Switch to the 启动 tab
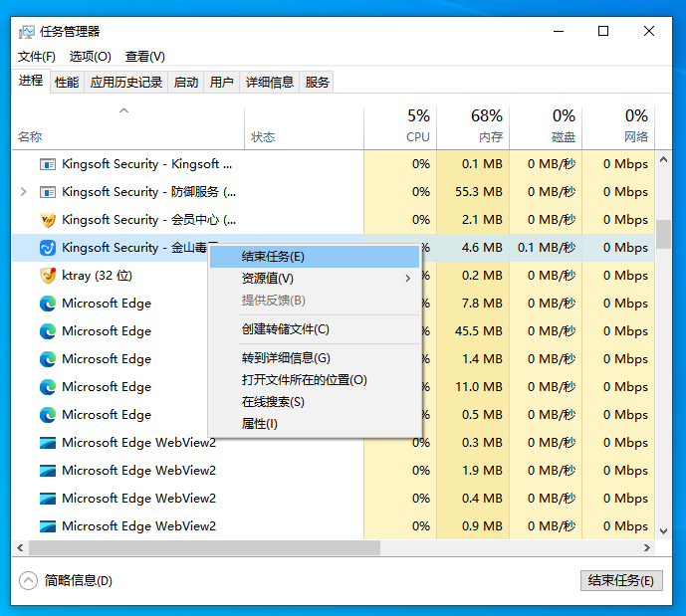This screenshot has height=616, width=686. (x=186, y=83)
